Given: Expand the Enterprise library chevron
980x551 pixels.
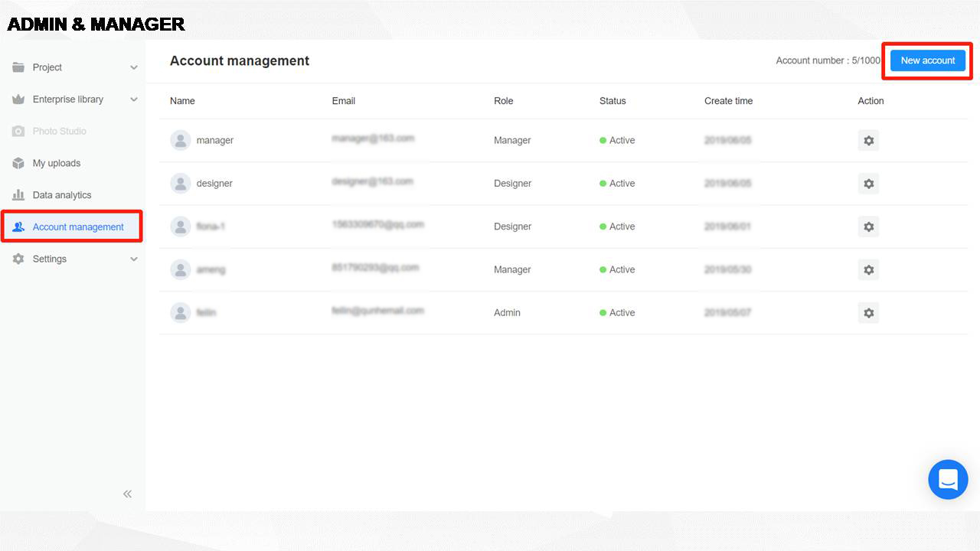Looking at the screenshot, I should 134,99.
